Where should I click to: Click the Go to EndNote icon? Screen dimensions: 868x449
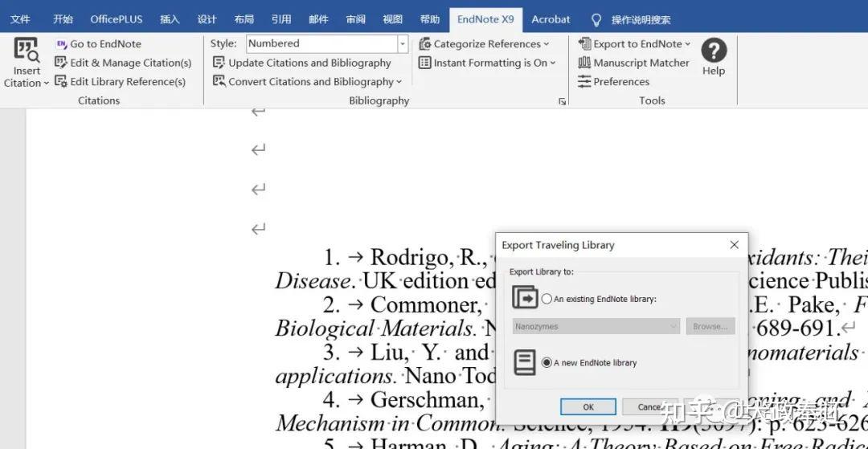61,44
